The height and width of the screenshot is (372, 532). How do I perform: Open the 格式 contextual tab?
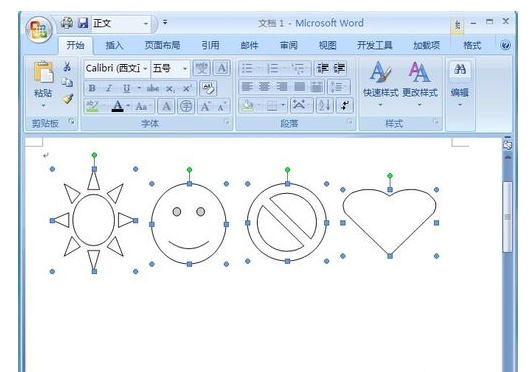[472, 45]
